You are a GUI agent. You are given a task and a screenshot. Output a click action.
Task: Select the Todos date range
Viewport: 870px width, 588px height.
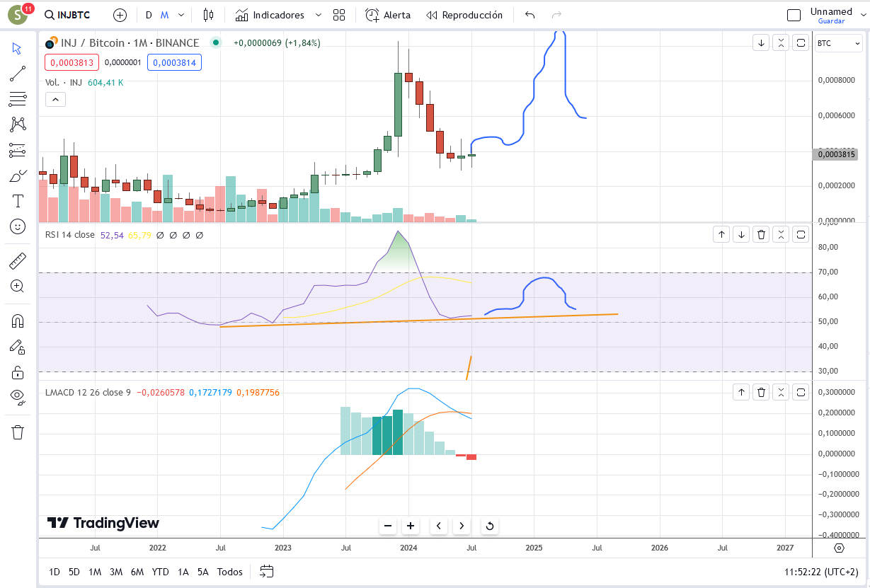(230, 572)
